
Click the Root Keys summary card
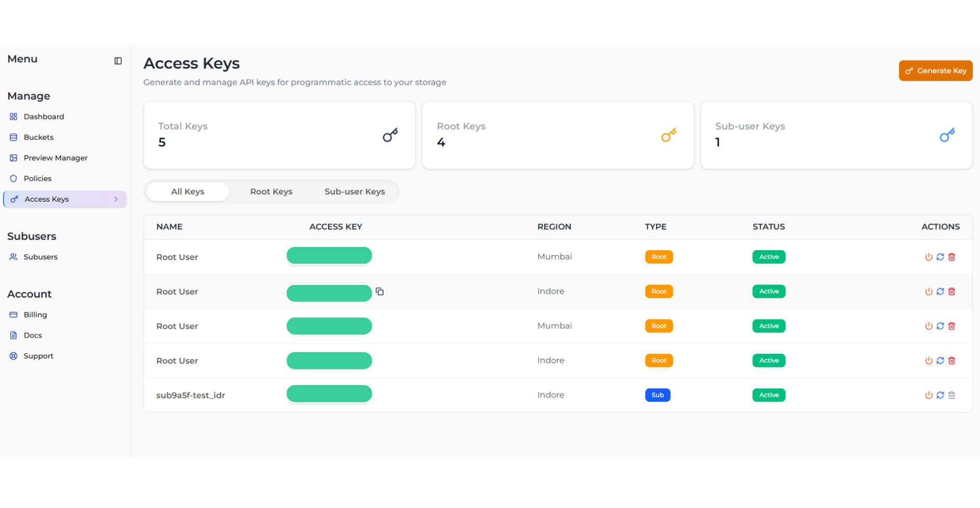coord(558,135)
